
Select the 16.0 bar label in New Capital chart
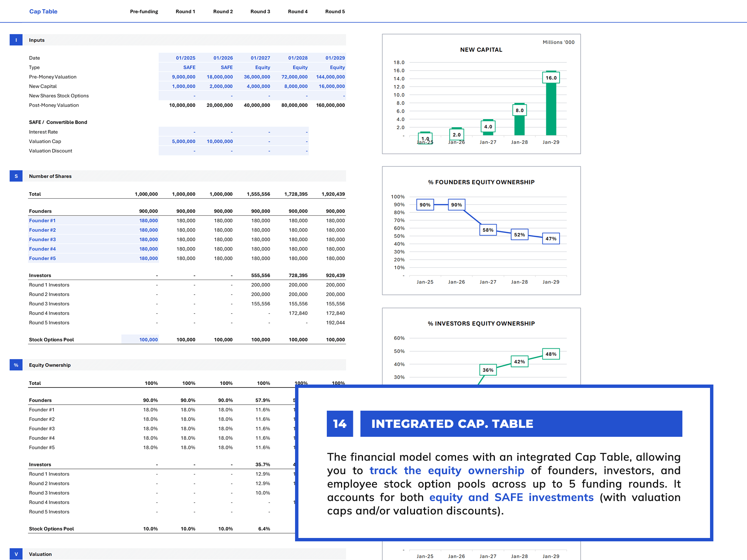tap(551, 78)
